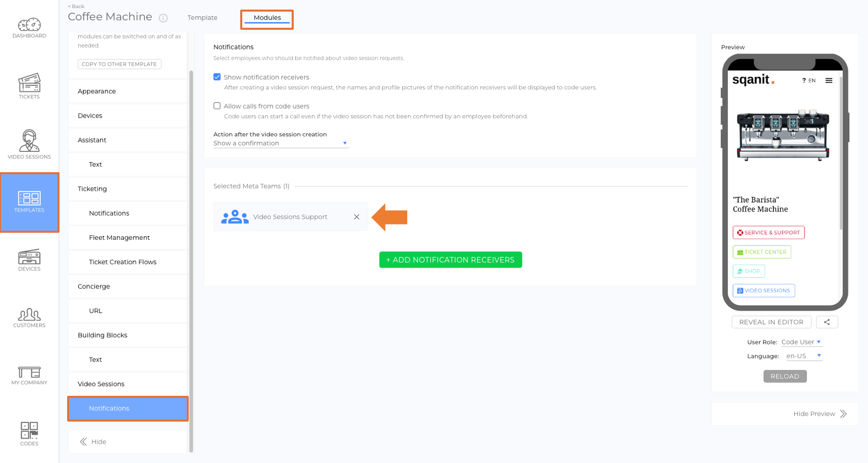868x463 pixels.
Task: Open My Company desk icon
Action: pyautogui.click(x=29, y=373)
